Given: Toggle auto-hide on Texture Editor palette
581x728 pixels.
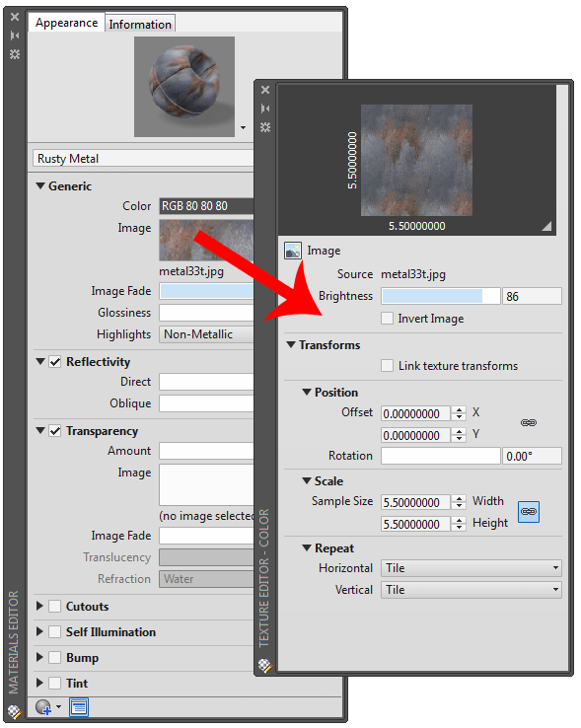Looking at the screenshot, I should coord(265,109).
